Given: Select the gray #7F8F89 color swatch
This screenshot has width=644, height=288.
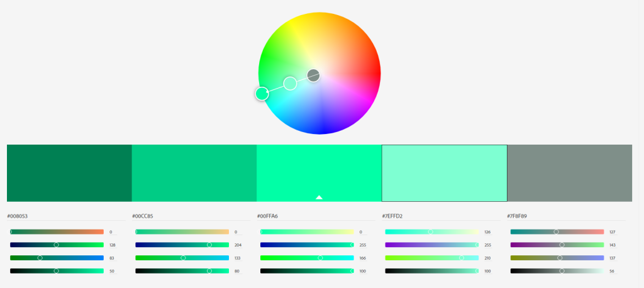Looking at the screenshot, I should coord(569,173).
